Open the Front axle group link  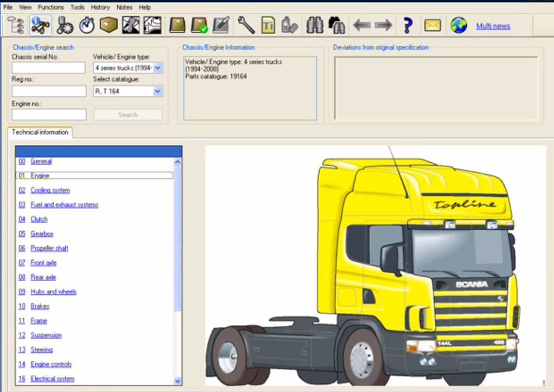point(43,263)
